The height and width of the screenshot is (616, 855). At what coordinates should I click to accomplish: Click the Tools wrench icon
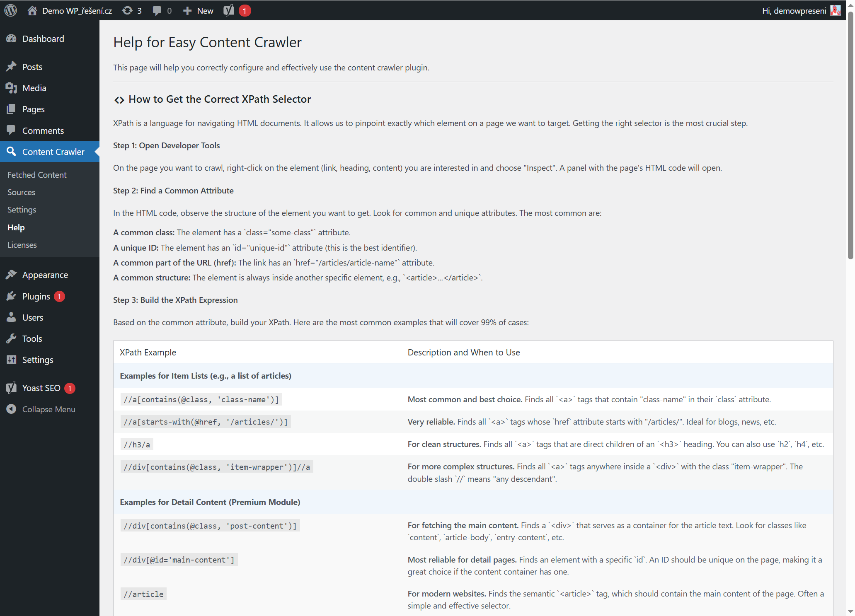coord(11,338)
